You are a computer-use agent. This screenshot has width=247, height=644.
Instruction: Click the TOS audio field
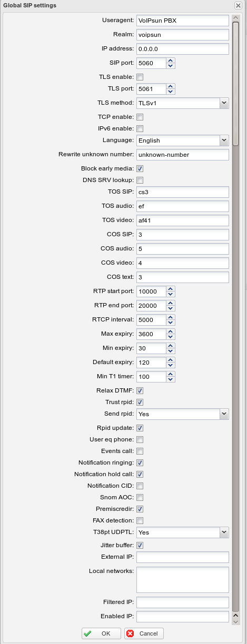[x=182, y=206]
